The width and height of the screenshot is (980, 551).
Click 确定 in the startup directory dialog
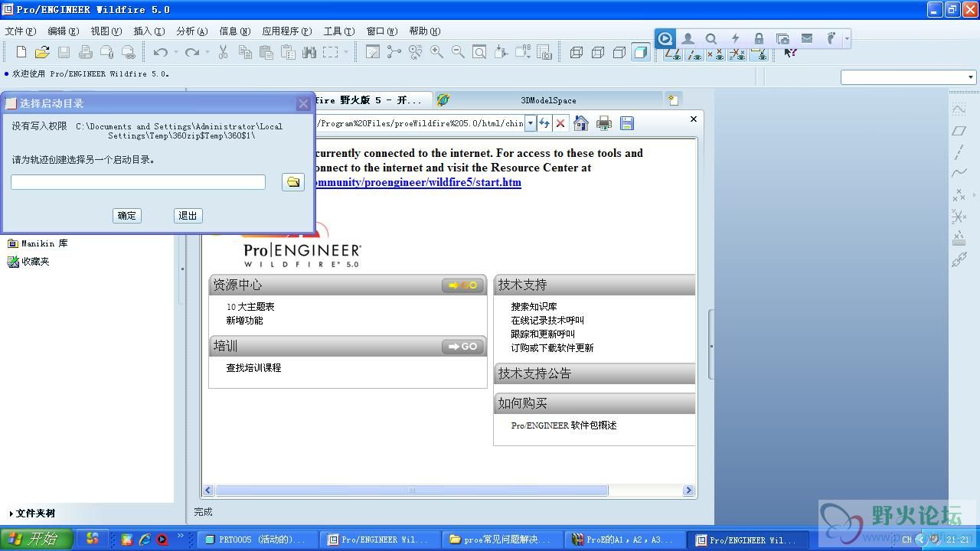(x=126, y=216)
